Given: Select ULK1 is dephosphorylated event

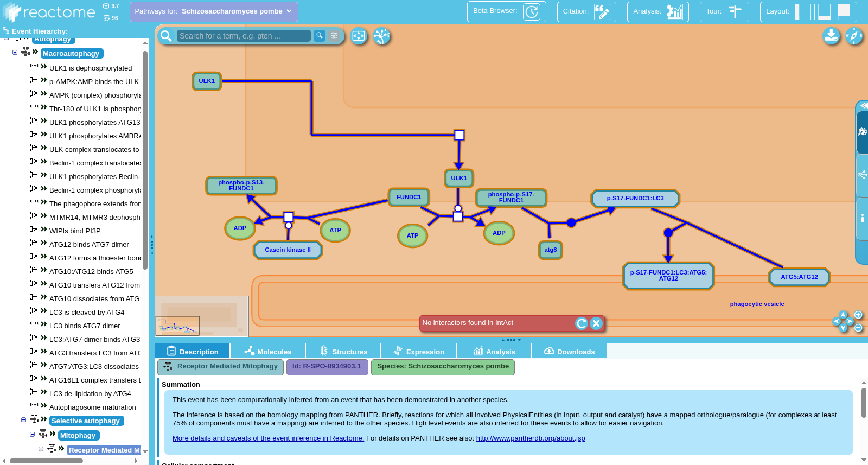Looking at the screenshot, I should point(91,68).
